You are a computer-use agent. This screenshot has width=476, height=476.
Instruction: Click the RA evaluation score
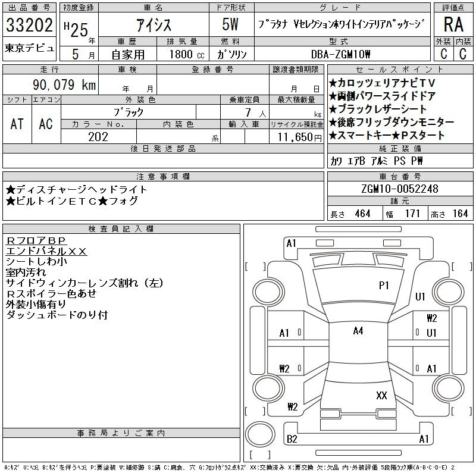(x=453, y=24)
